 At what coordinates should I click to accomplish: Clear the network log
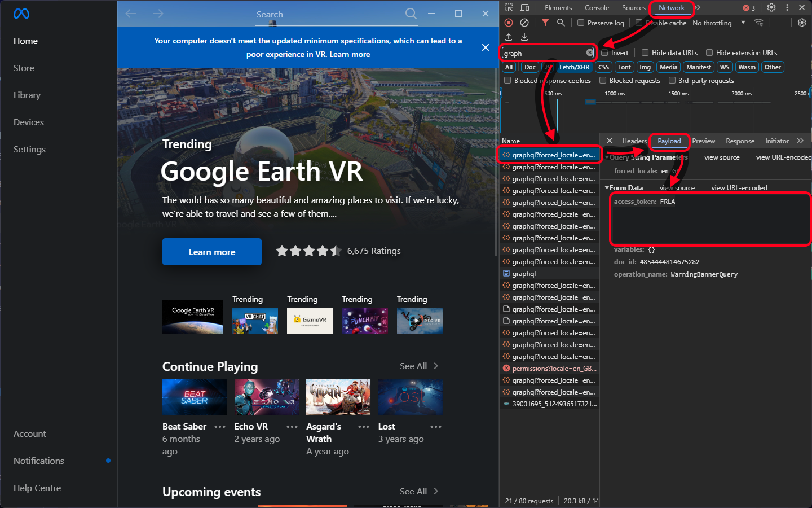pos(524,23)
